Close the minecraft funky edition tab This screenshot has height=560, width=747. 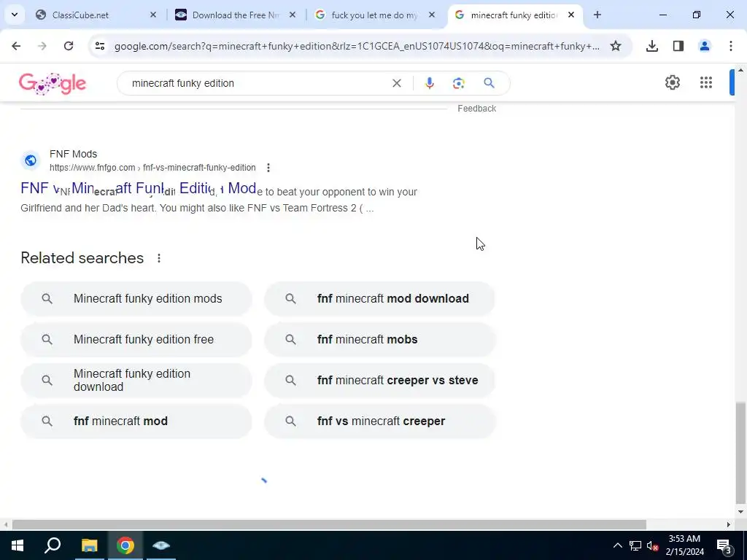tap(570, 15)
